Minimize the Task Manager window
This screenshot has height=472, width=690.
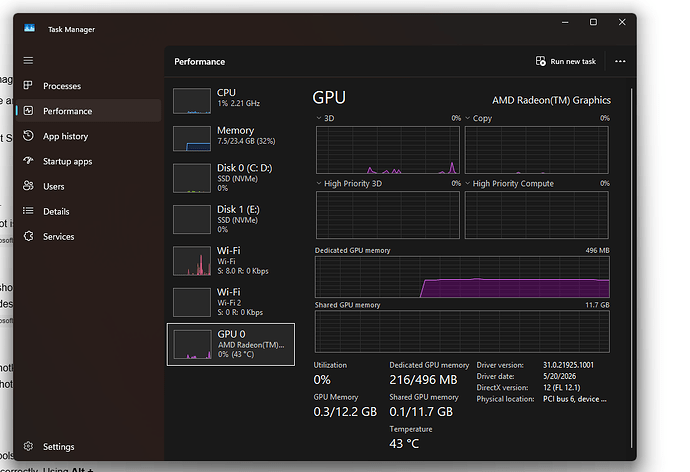pyautogui.click(x=565, y=22)
